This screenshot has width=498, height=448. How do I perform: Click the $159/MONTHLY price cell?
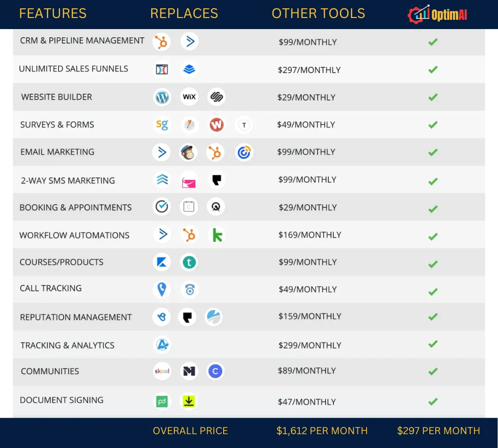click(x=310, y=316)
